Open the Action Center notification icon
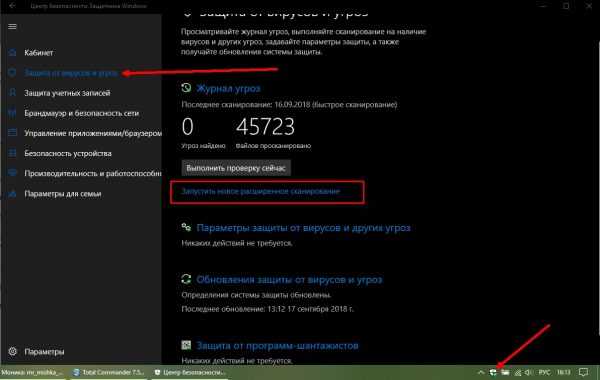This screenshot has height=380, width=600. [584, 372]
